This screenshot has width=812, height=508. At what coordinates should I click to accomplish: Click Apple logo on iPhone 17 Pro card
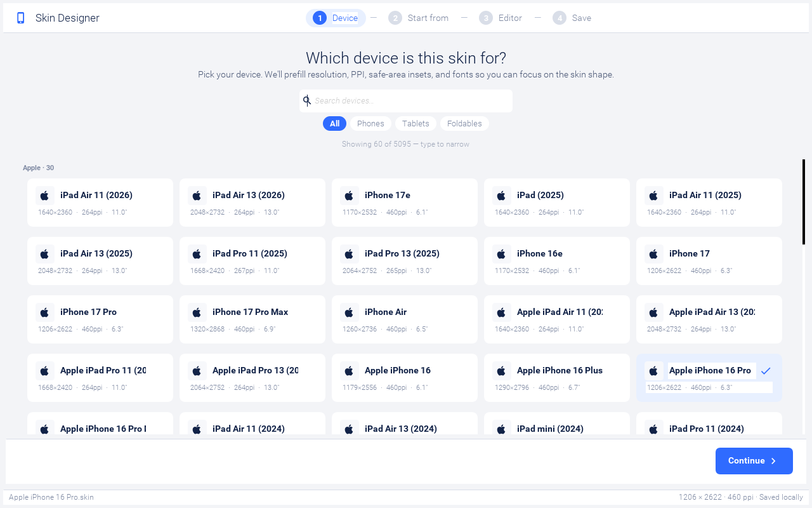(x=44, y=312)
